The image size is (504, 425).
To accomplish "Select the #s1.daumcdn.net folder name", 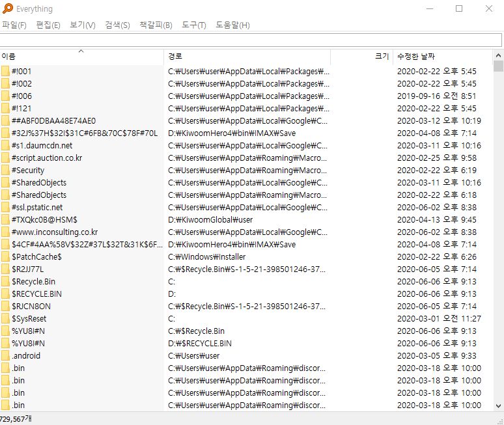I will click(42, 146).
